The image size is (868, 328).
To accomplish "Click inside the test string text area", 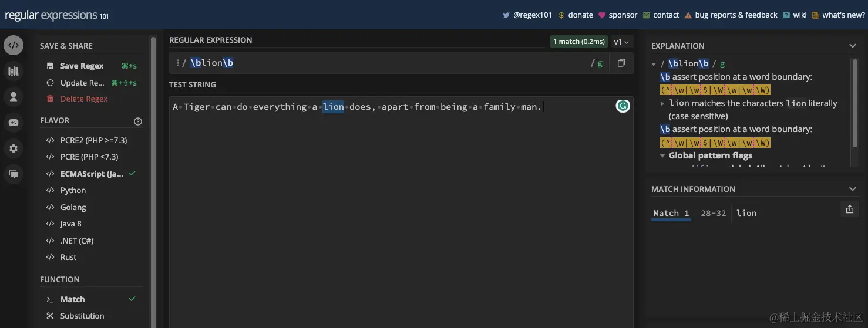I will [401, 212].
